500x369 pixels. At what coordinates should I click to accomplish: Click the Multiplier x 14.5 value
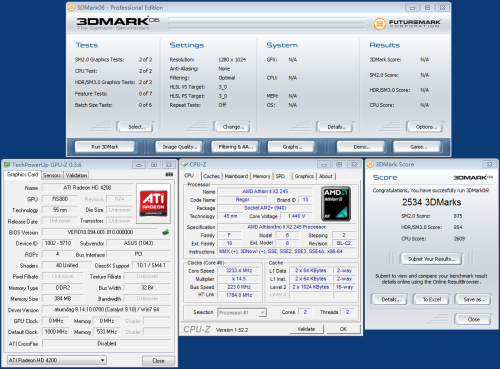pos(239,279)
